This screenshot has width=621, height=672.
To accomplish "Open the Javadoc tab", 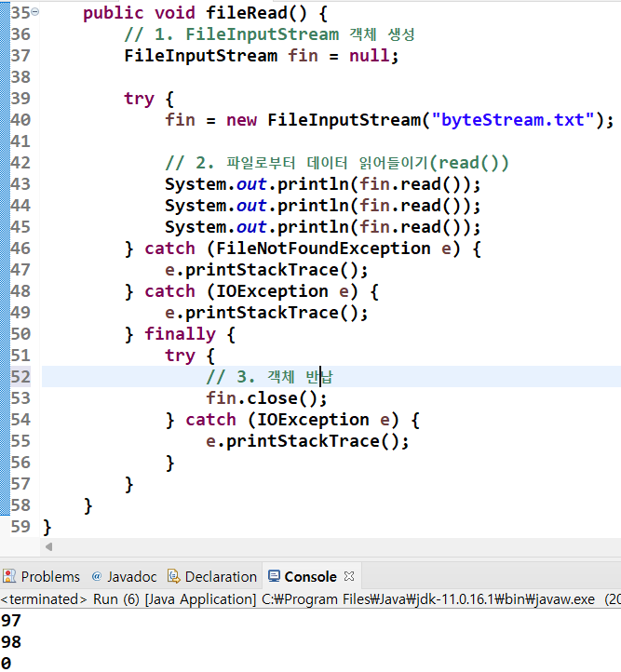I will (124, 577).
